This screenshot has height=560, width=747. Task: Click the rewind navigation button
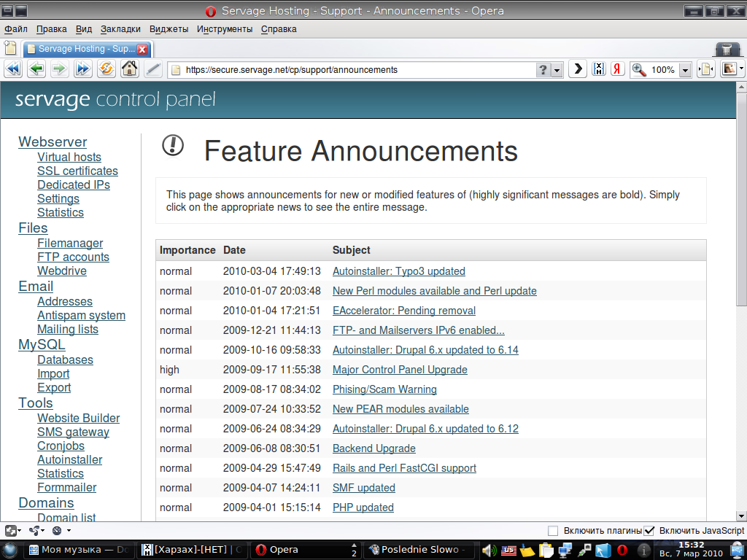point(13,69)
